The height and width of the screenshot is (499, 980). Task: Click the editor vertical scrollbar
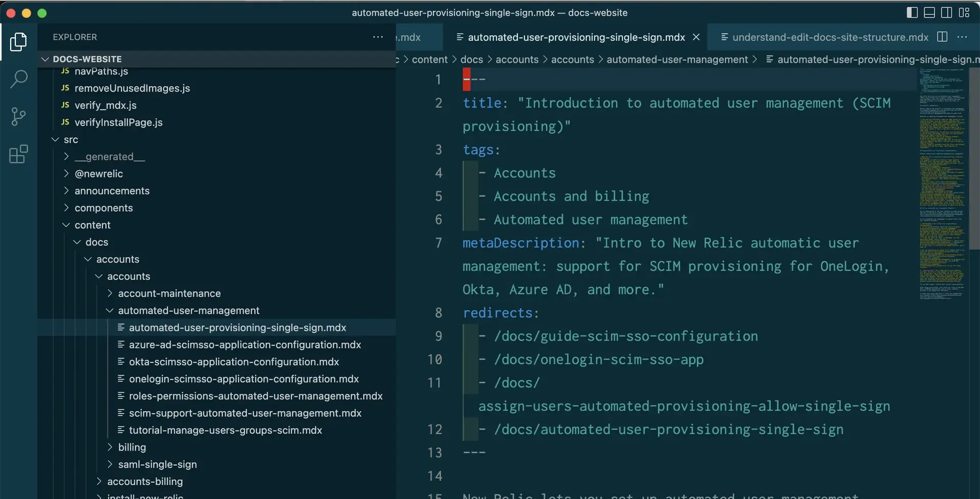[x=974, y=158]
